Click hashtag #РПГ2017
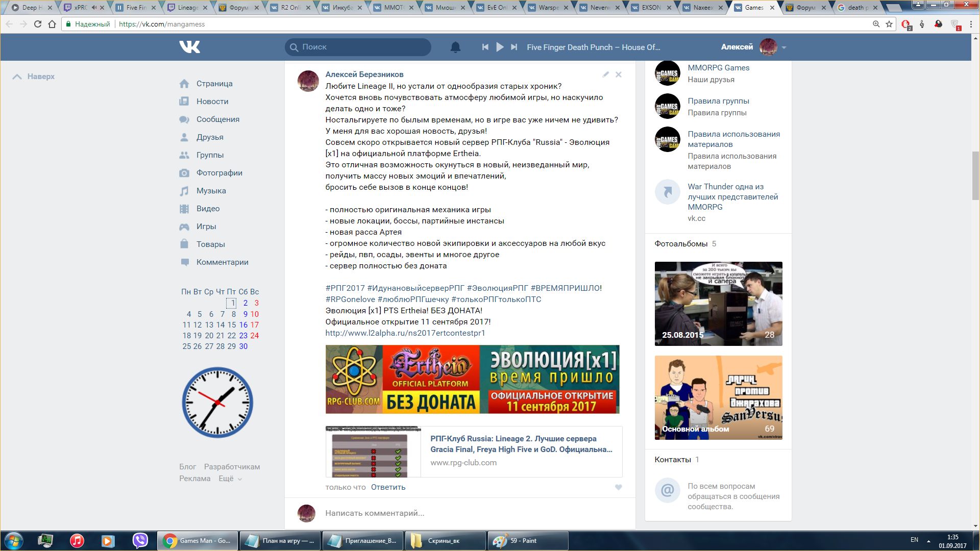 (345, 288)
